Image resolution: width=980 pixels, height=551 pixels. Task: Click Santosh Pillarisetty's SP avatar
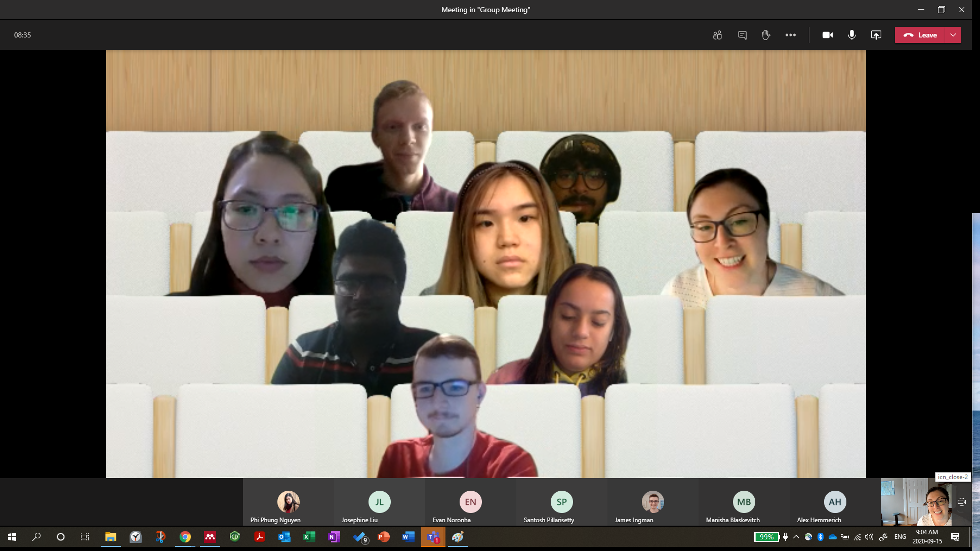tap(561, 501)
